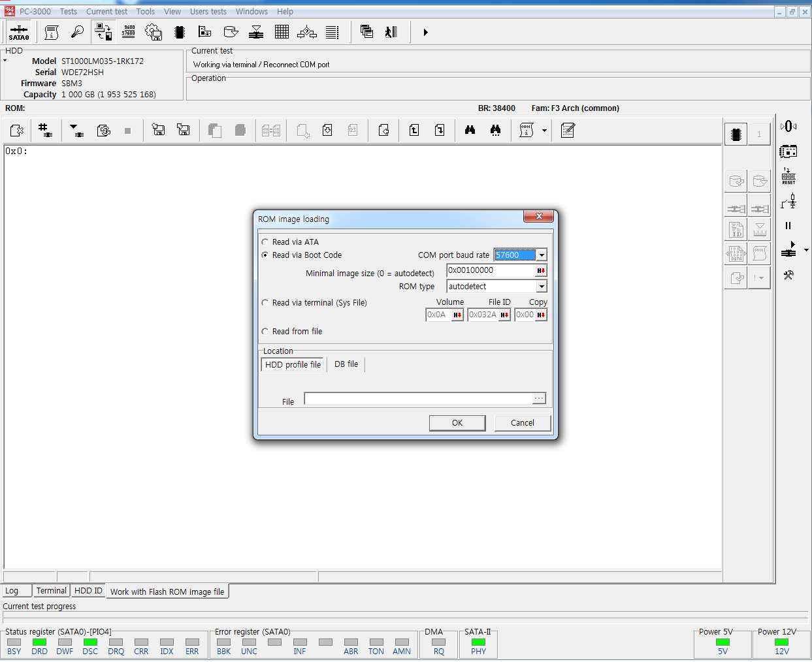Image resolution: width=812 pixels, height=662 pixels.
Task: Click the 9600/57600 baud rate toolbar icon
Action: point(129,32)
